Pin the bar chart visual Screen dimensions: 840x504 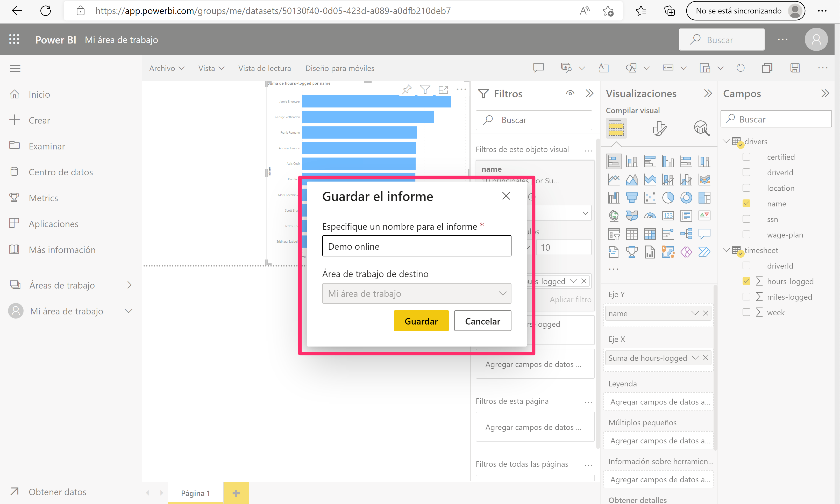coord(407,89)
